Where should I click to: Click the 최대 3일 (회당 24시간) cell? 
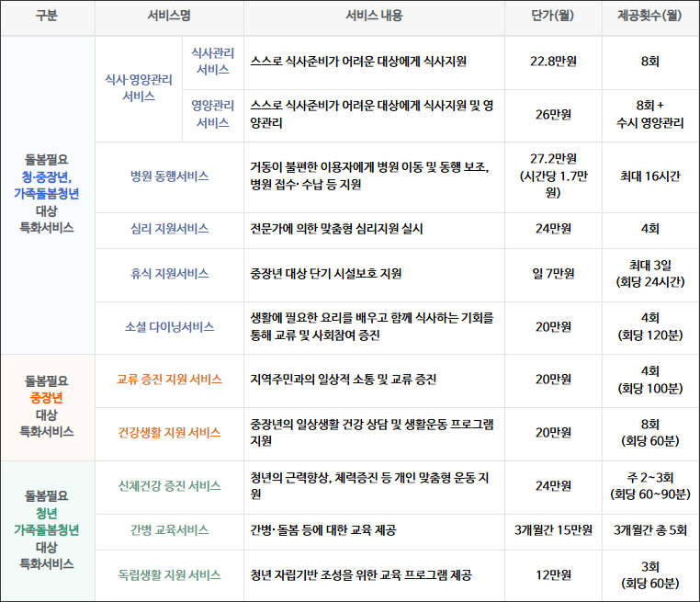(650, 274)
